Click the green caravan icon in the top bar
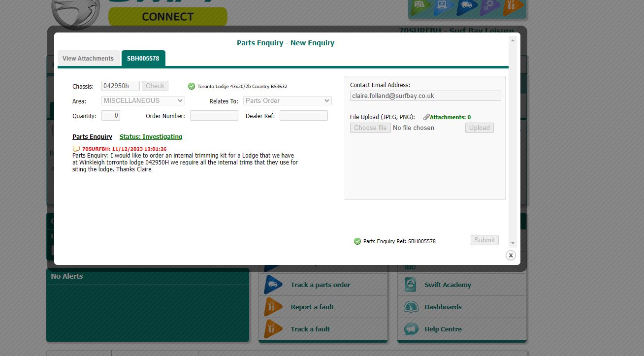The image size is (644, 356). click(x=420, y=6)
